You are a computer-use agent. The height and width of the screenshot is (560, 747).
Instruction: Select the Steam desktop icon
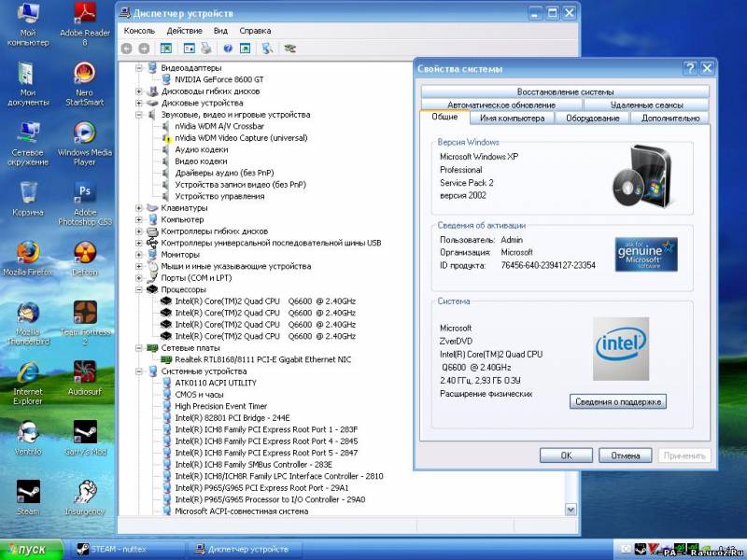point(28,499)
